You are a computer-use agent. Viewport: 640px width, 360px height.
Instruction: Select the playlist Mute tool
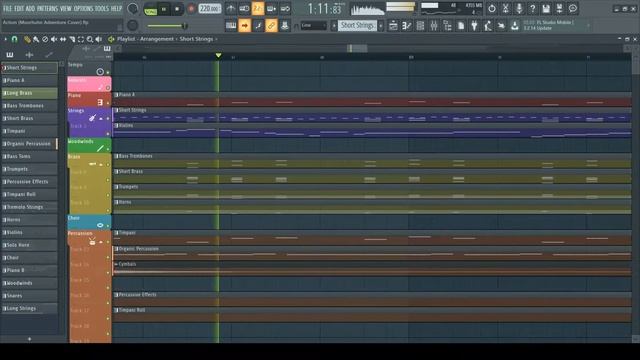pyautogui.click(x=54, y=39)
